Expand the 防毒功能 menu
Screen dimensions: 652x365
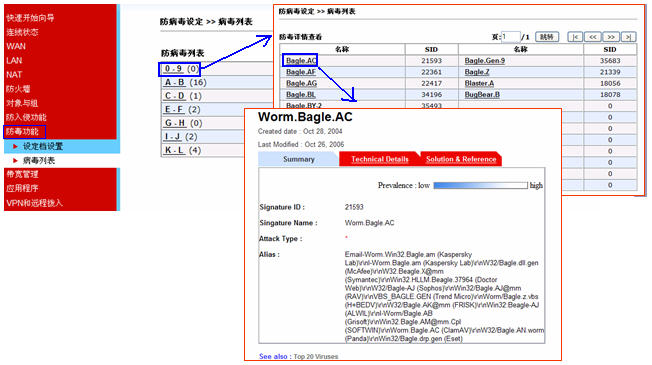point(22,132)
